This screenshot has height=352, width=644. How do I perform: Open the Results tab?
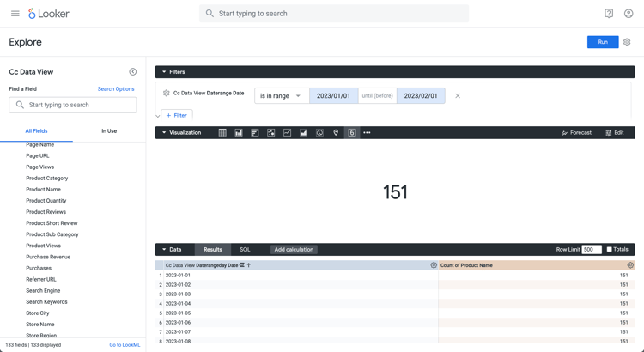(213, 249)
